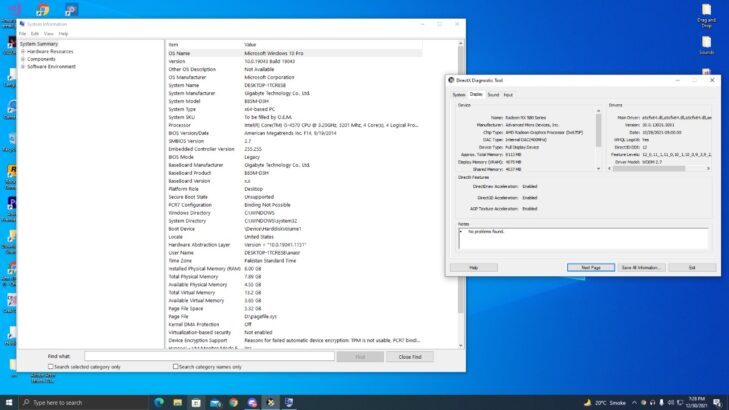Open the action center notifications icon
The width and height of the screenshot is (729, 410).
coord(717,403)
